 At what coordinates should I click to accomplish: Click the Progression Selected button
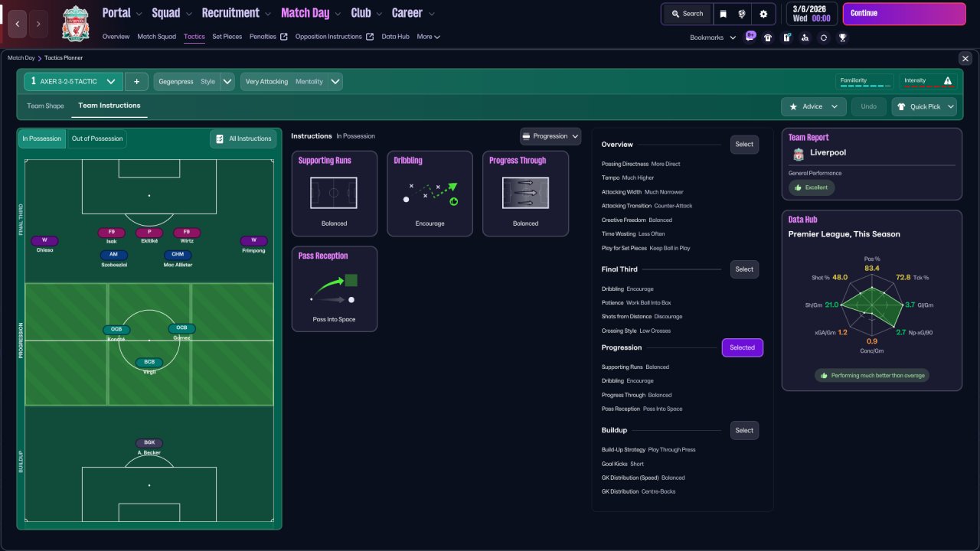tap(742, 347)
